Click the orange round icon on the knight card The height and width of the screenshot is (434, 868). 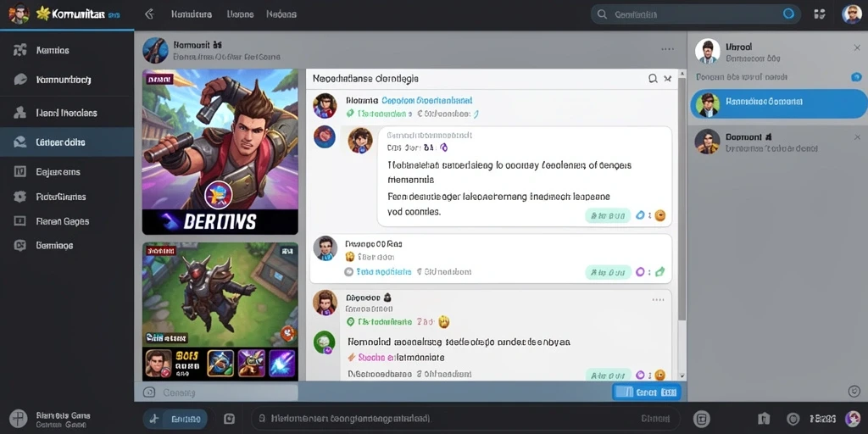tap(288, 332)
